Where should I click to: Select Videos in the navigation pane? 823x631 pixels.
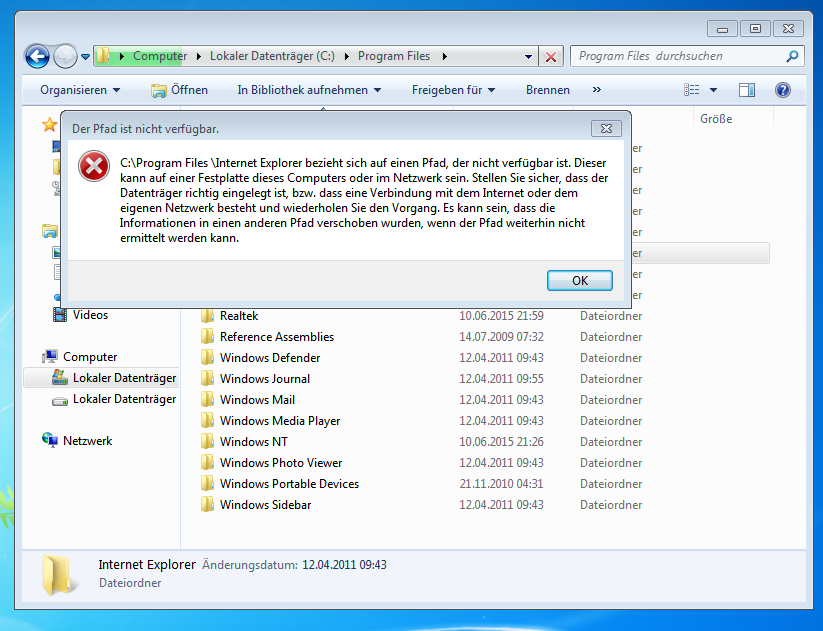pos(90,315)
